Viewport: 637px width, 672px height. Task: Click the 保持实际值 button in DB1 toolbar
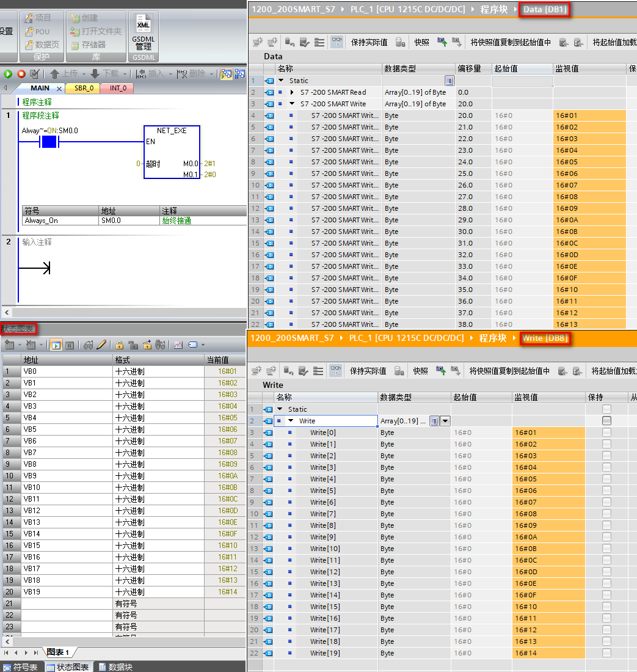click(369, 42)
